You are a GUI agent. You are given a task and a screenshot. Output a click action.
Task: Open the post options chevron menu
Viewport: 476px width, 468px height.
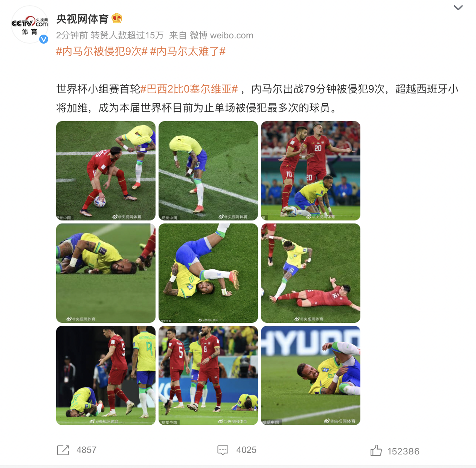pos(458,8)
